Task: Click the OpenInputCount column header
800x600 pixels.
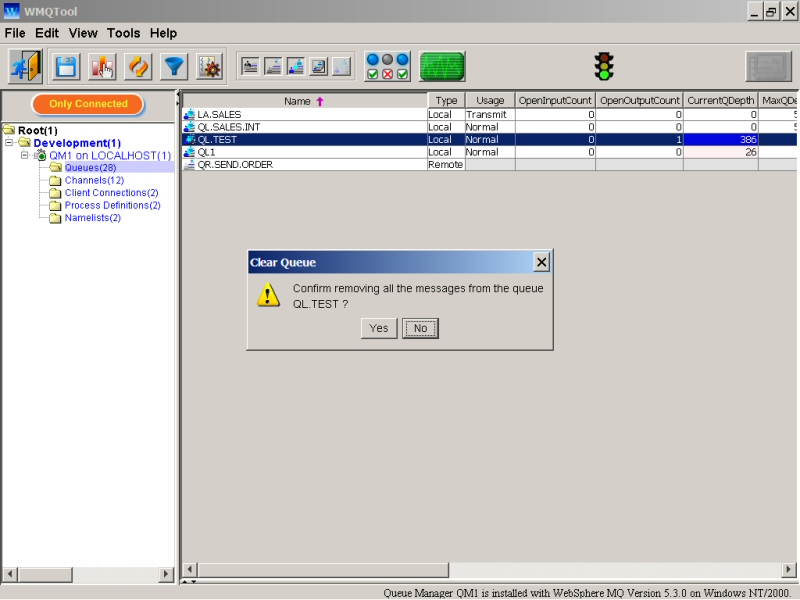Action: (x=555, y=101)
